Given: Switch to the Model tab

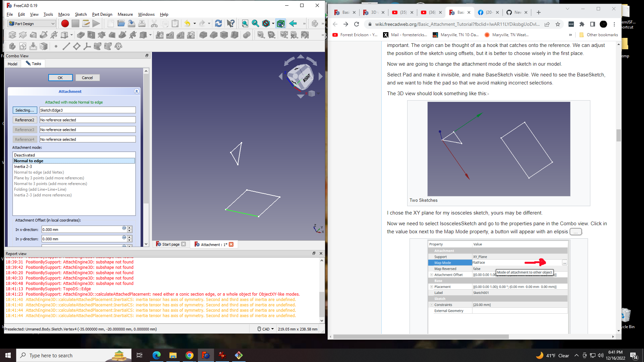Looking at the screenshot, I should pos(12,64).
